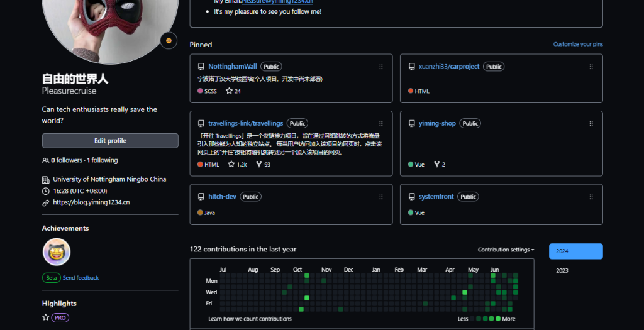Open Contribution settings dropdown
Viewport: 644px width, 330px height.
click(506, 250)
